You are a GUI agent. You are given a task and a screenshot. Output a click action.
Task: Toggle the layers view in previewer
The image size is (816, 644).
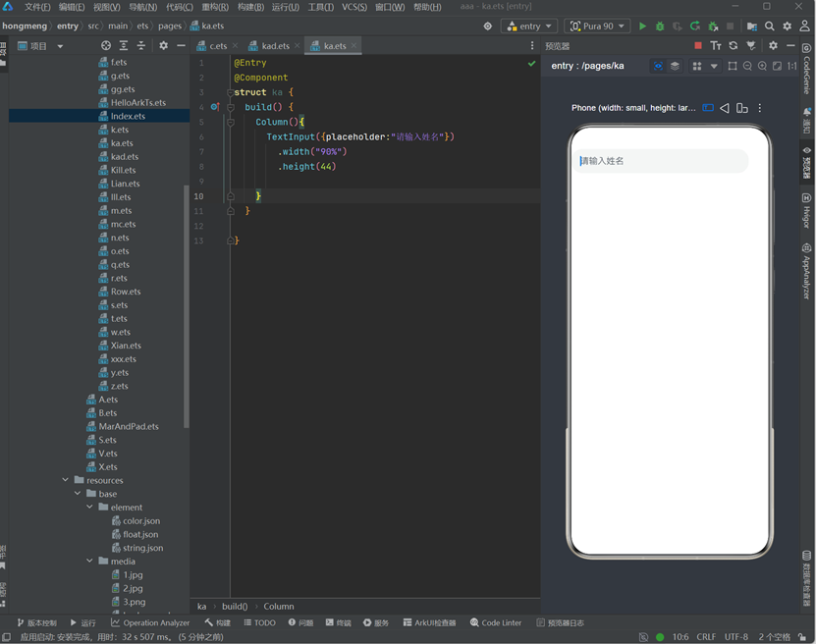tap(675, 66)
